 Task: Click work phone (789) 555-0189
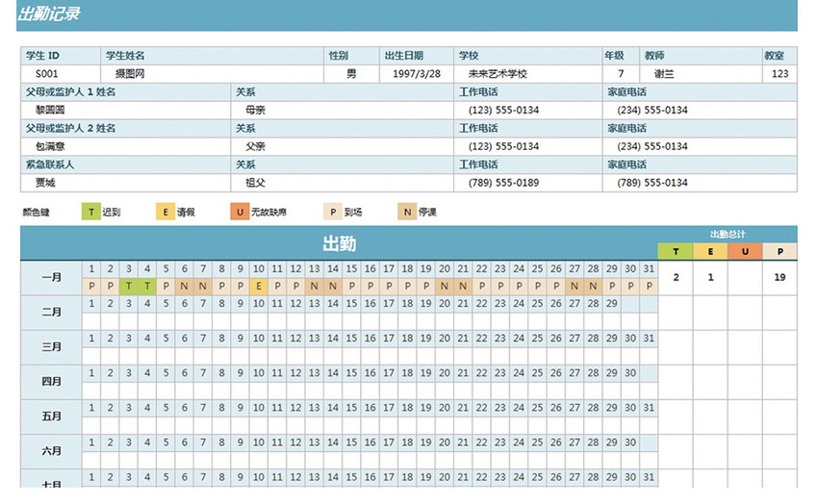pos(528,183)
